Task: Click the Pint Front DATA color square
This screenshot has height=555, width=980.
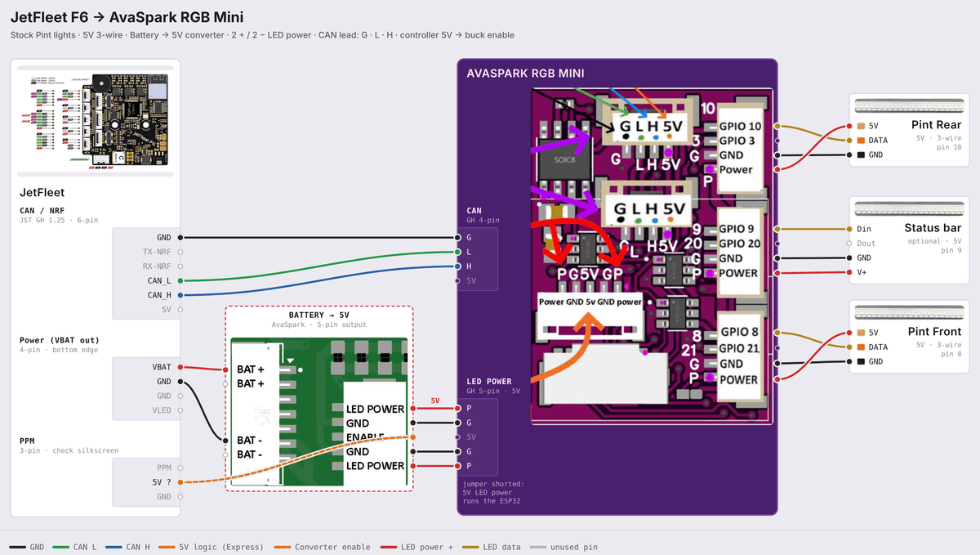Action: tap(861, 347)
